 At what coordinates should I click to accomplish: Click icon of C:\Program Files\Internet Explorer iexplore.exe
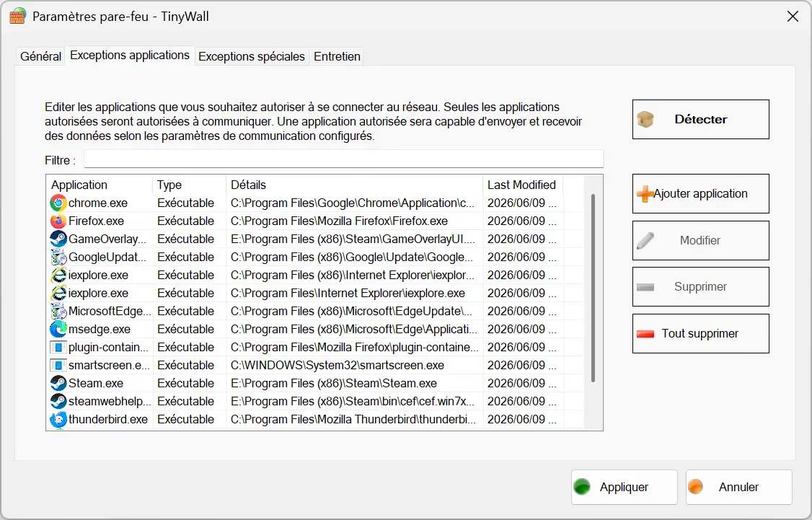pyautogui.click(x=58, y=293)
